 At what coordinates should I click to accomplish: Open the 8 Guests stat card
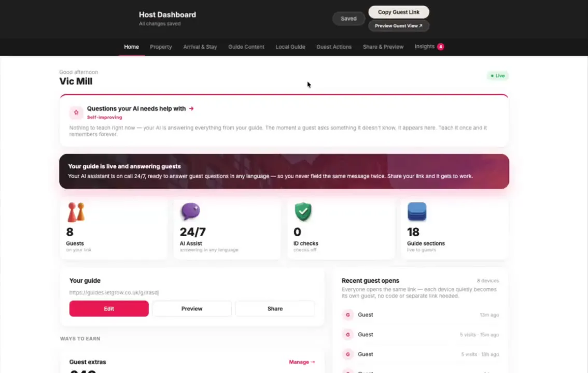pyautogui.click(x=113, y=229)
